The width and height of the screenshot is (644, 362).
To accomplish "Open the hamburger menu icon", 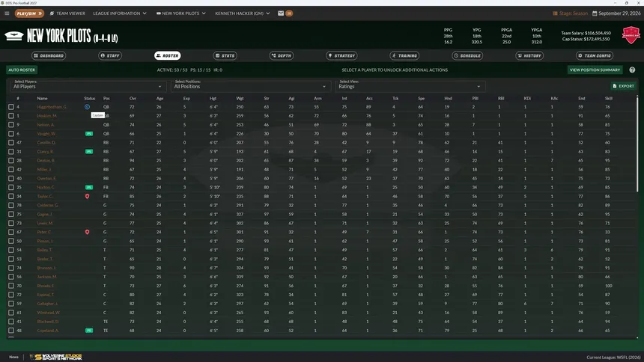I will [x=7, y=13].
